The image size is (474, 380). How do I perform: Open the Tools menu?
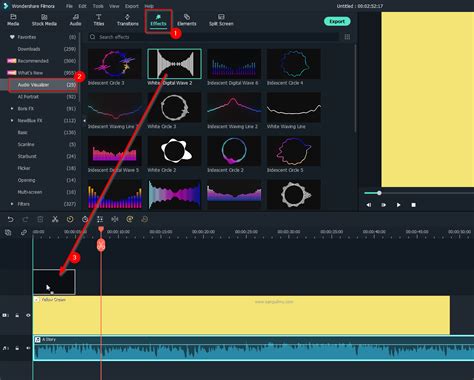pos(98,6)
